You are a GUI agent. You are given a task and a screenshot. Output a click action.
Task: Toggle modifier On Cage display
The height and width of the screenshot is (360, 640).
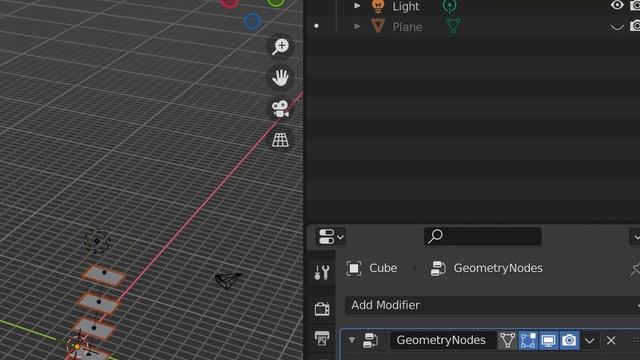507,340
